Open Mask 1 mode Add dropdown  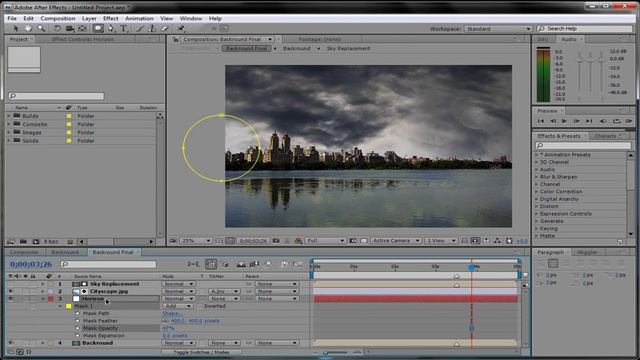[x=178, y=306]
